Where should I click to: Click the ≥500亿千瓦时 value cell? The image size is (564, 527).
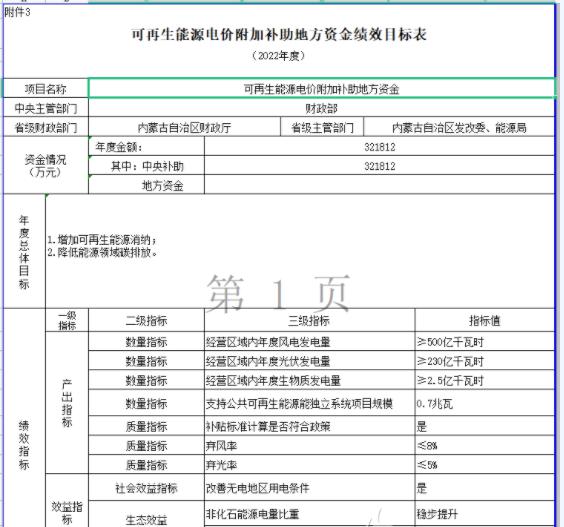pos(485,341)
